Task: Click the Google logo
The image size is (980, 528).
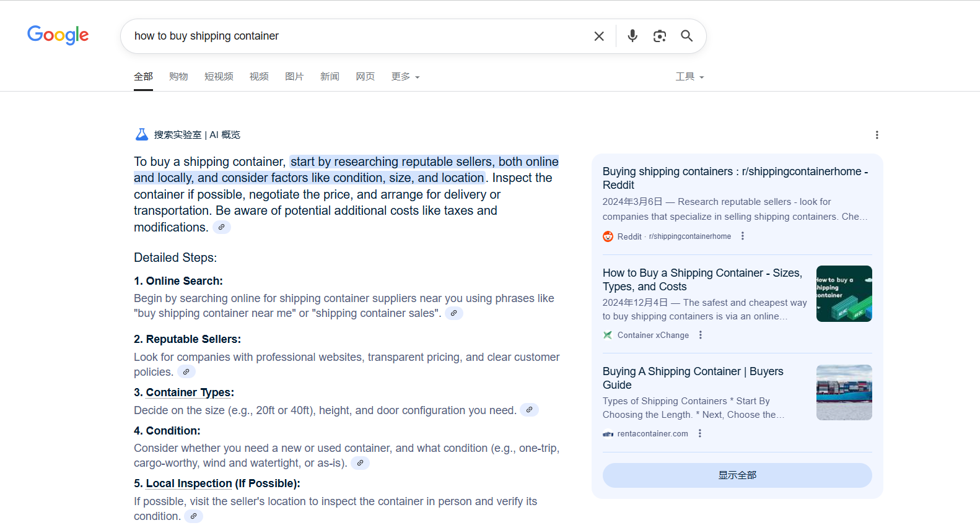Action: 58,35
